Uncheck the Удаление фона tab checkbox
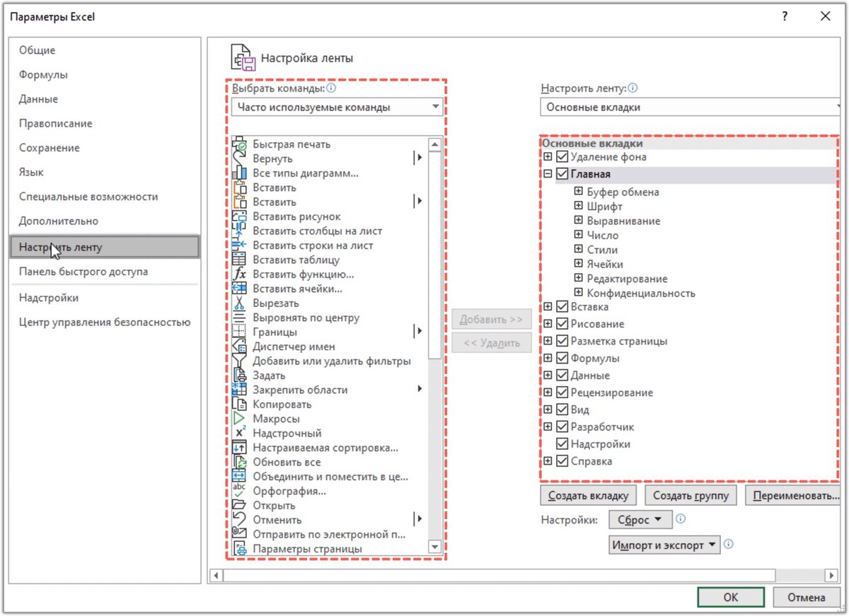This screenshot has height=616, width=849. (562, 157)
